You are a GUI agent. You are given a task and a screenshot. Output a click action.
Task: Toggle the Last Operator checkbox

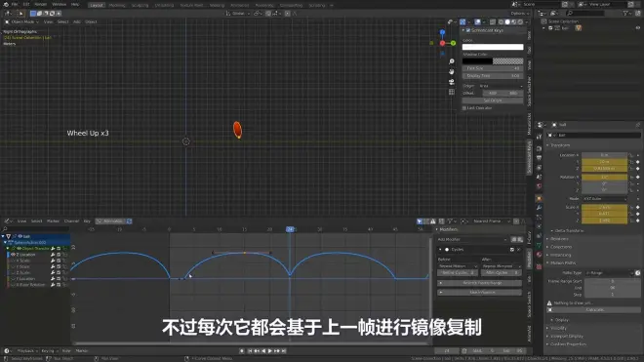coord(464,108)
